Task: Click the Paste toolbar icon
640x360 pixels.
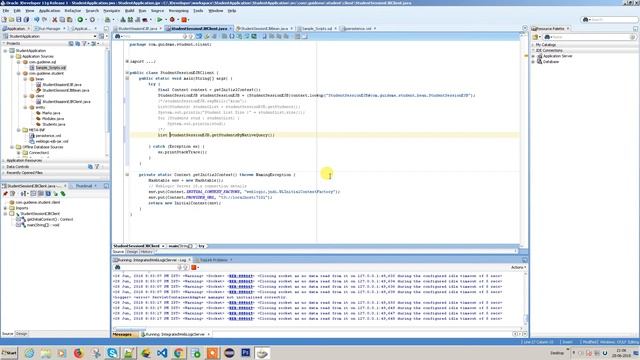Action: pyautogui.click(x=69, y=20)
